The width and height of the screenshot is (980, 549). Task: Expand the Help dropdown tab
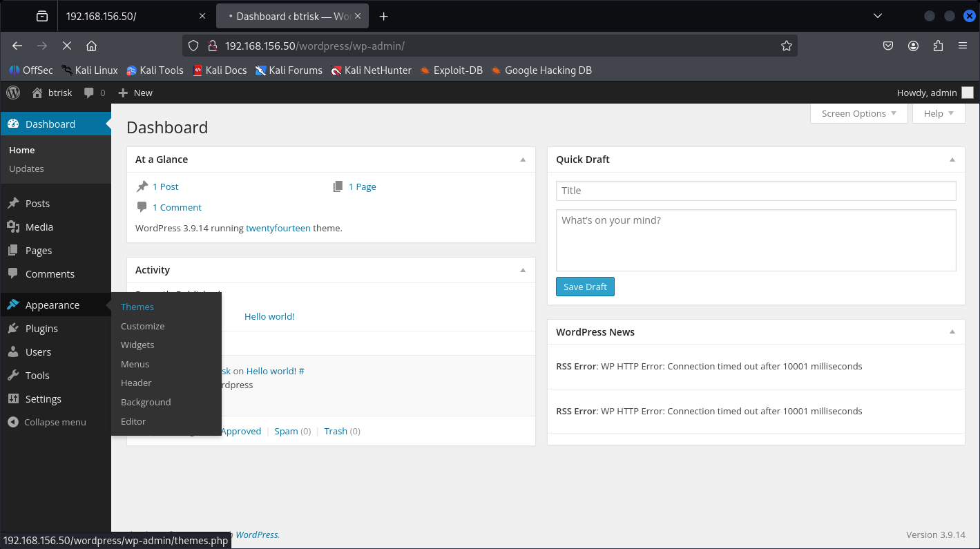[x=939, y=113]
